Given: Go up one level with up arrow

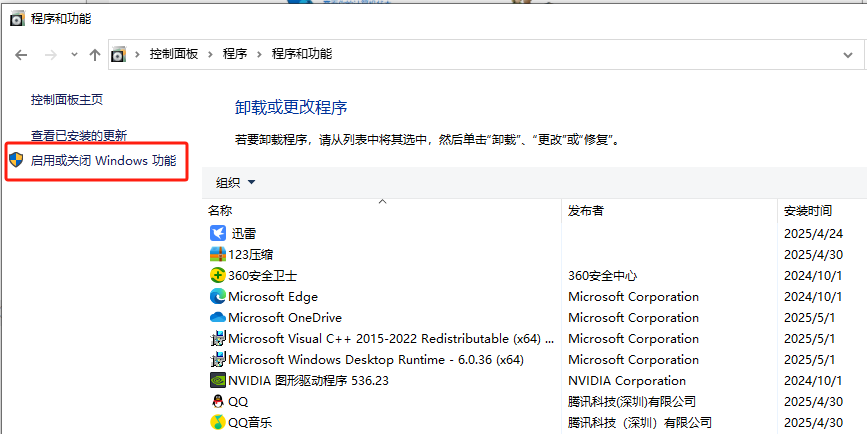Looking at the screenshot, I should [x=95, y=55].
